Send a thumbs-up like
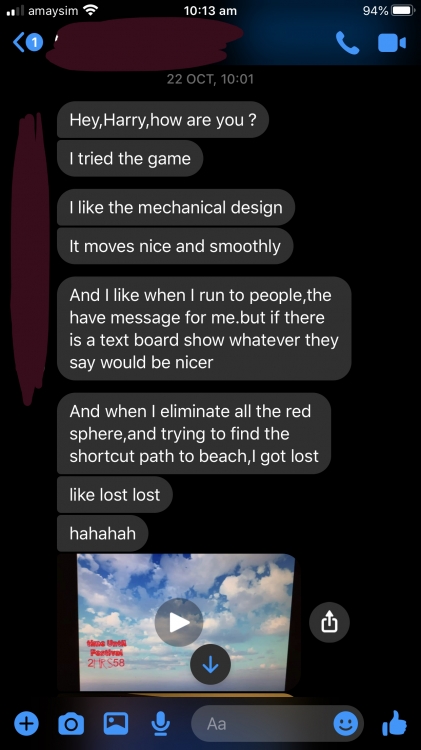 click(395, 722)
